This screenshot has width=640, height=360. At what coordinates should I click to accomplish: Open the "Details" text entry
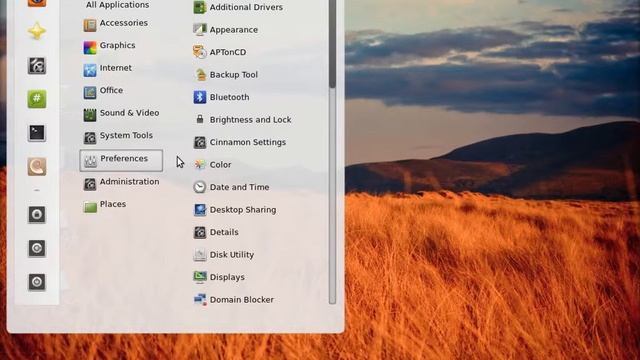(224, 232)
